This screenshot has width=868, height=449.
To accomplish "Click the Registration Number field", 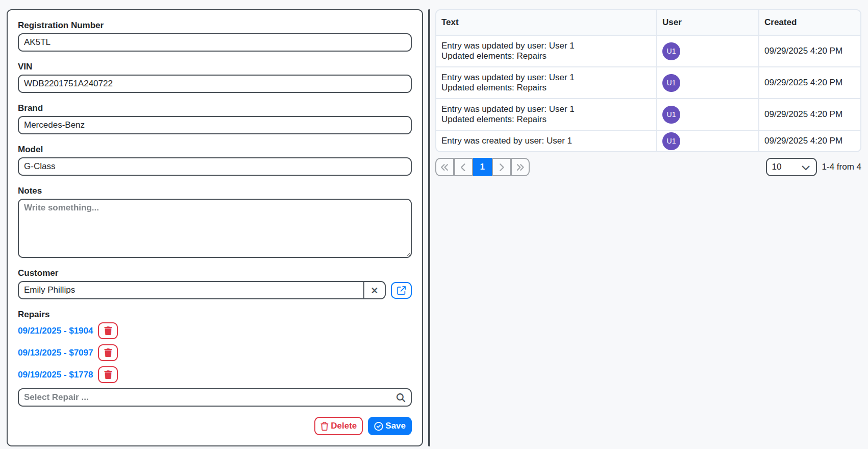I will point(214,42).
